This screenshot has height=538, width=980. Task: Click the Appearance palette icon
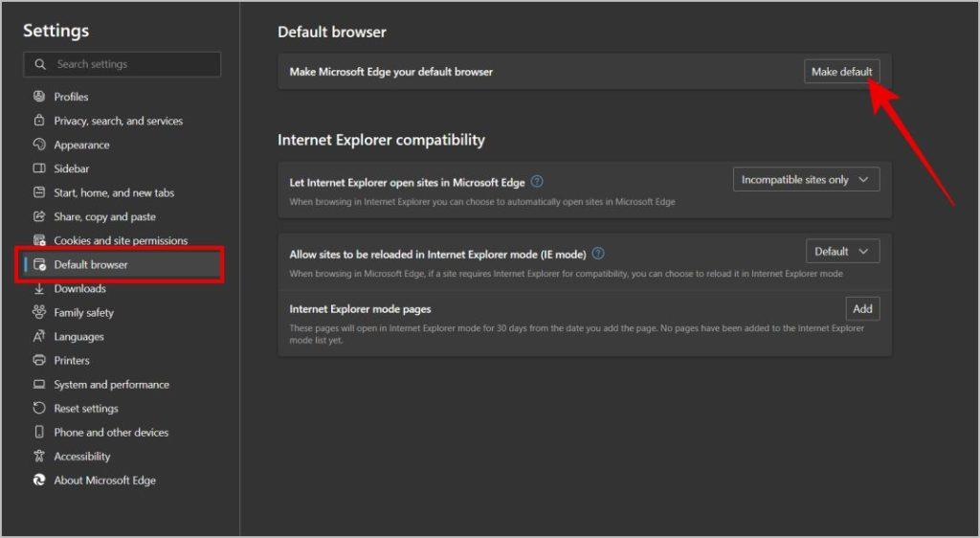point(39,145)
